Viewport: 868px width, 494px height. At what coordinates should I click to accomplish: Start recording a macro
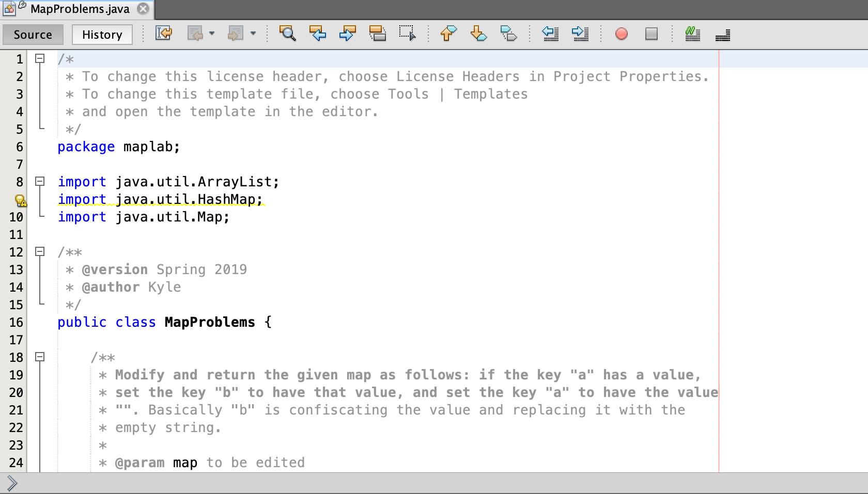[x=621, y=34]
